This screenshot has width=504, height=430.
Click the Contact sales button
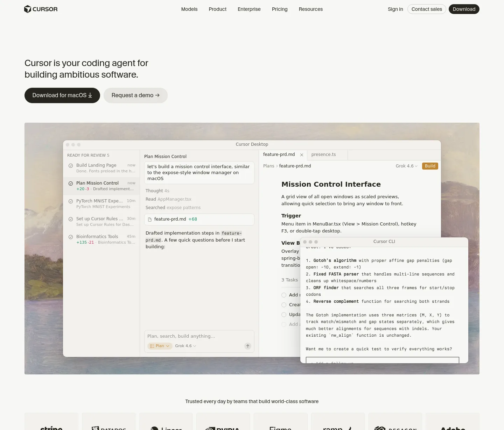click(427, 9)
